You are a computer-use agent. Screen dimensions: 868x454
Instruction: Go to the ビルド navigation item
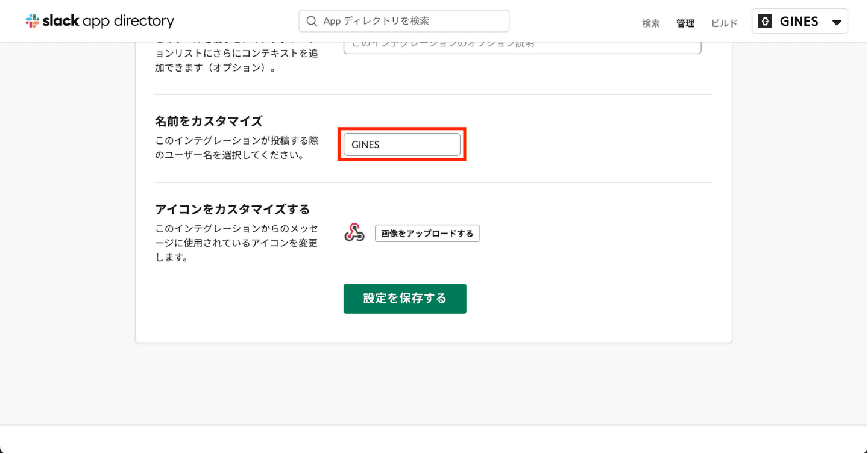click(724, 23)
